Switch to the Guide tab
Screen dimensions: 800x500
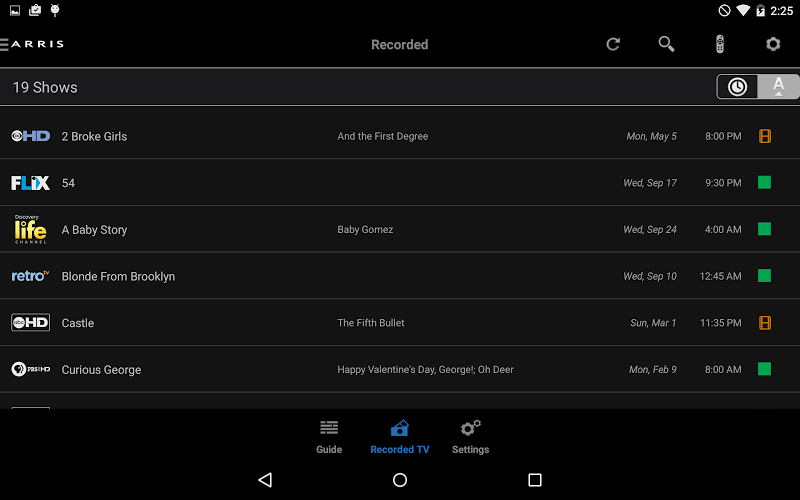[x=329, y=437]
